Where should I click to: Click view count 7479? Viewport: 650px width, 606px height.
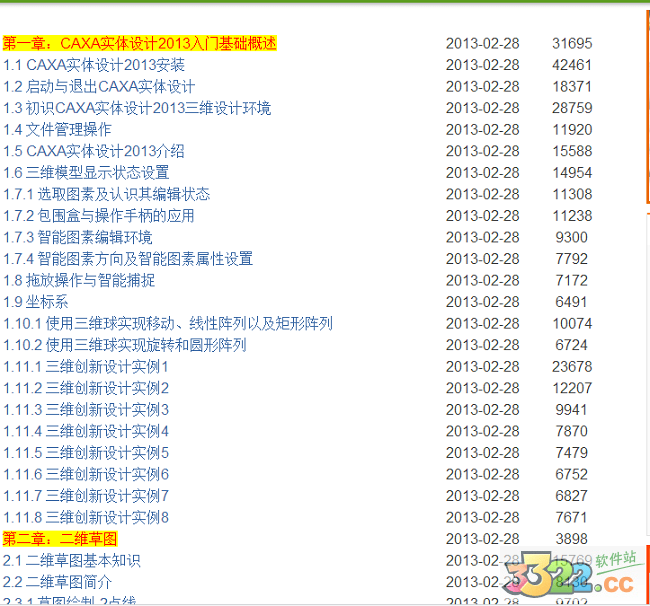point(572,453)
